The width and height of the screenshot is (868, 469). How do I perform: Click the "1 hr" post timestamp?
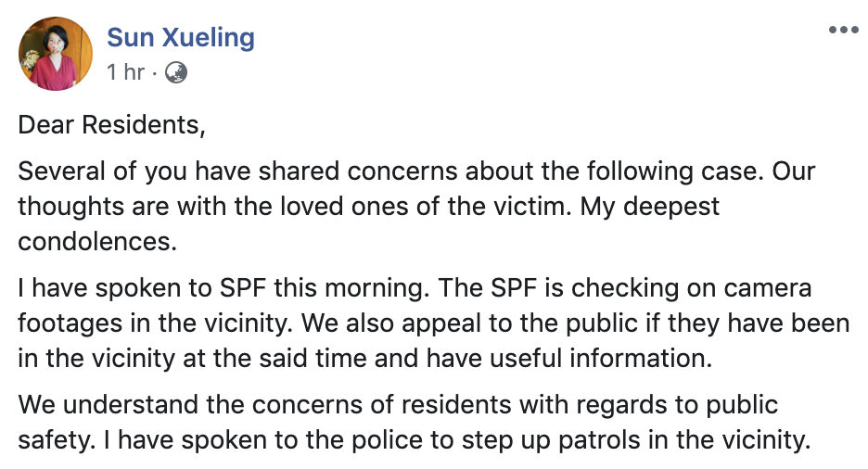[125, 72]
